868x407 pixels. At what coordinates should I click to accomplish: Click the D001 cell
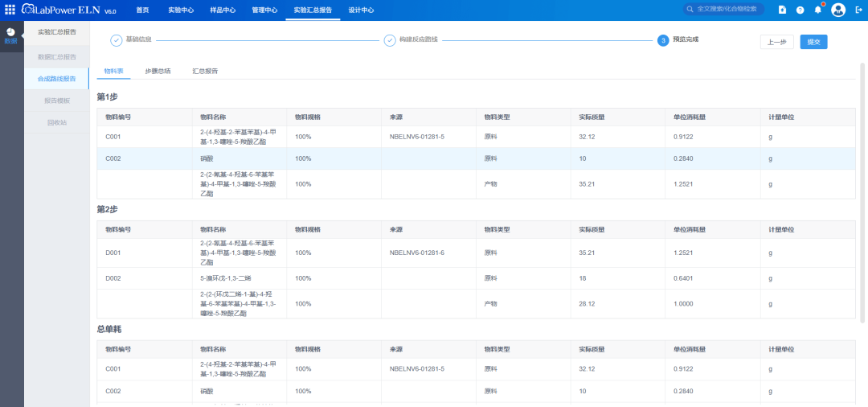[x=113, y=253]
